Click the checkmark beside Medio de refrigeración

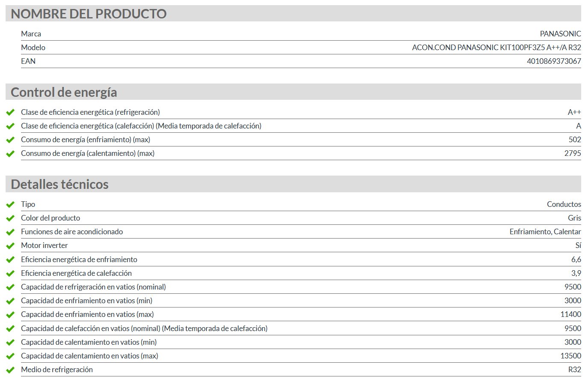tap(10, 370)
